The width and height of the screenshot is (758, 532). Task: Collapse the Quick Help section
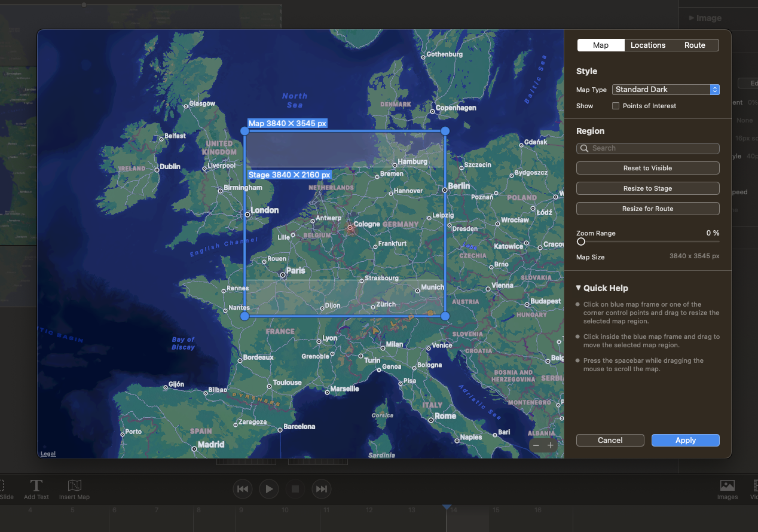tap(577, 288)
